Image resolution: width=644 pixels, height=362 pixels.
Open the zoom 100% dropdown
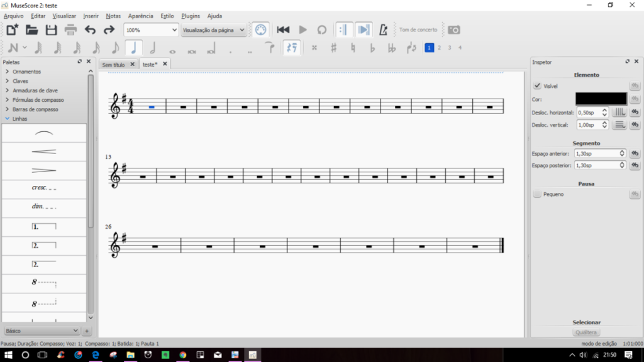pyautogui.click(x=151, y=30)
